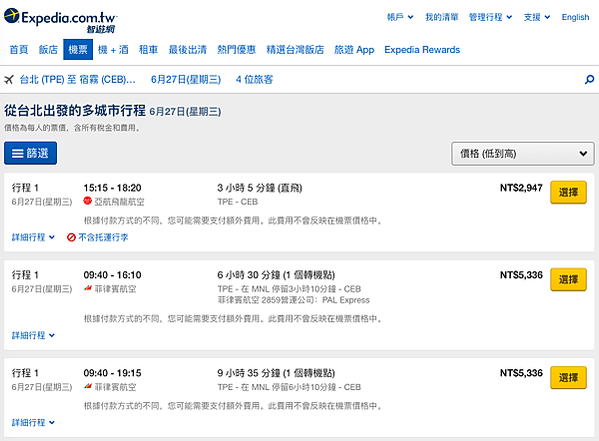Select the 機票 flights tab
The width and height of the screenshot is (599, 441).
(x=78, y=50)
